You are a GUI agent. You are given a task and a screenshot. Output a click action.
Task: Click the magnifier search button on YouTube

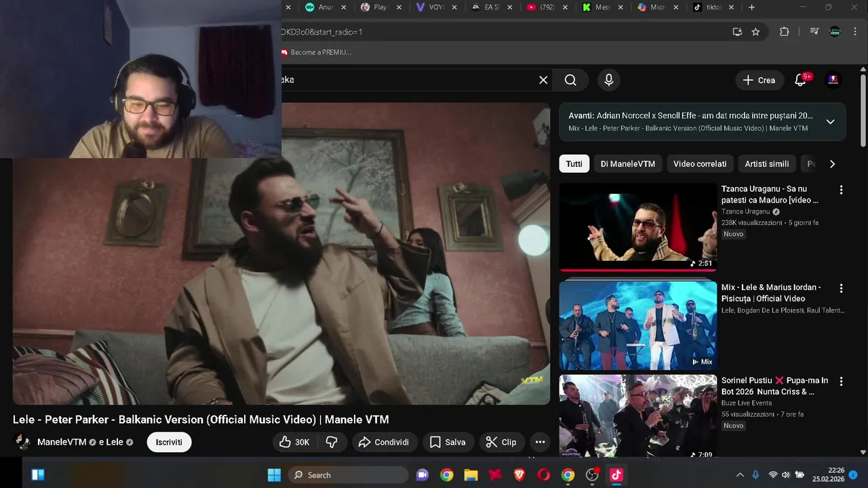click(x=570, y=80)
